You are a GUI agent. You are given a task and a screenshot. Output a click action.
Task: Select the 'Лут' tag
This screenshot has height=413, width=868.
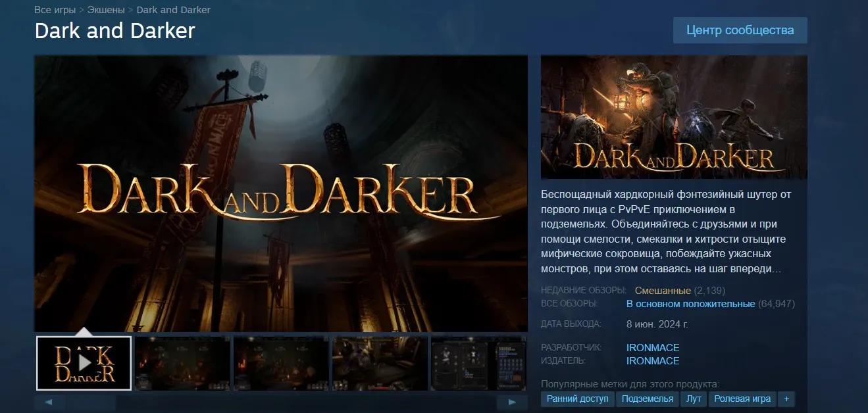[694, 399]
